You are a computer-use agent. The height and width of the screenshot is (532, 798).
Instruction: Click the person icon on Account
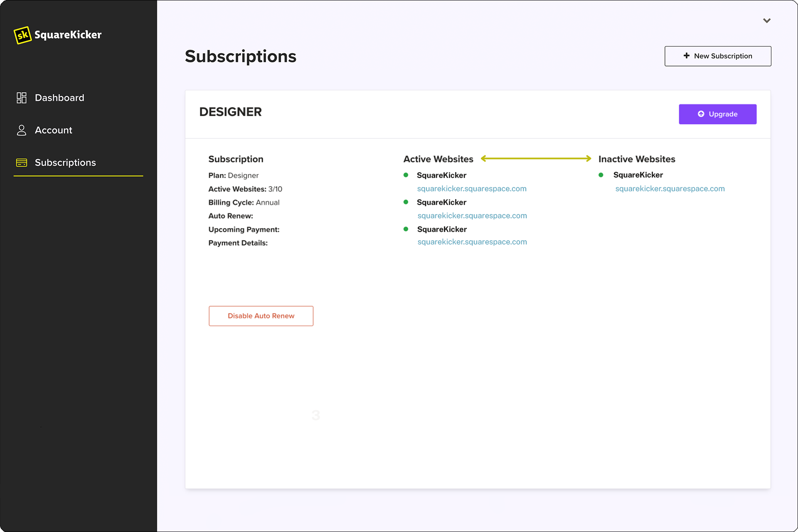point(21,130)
